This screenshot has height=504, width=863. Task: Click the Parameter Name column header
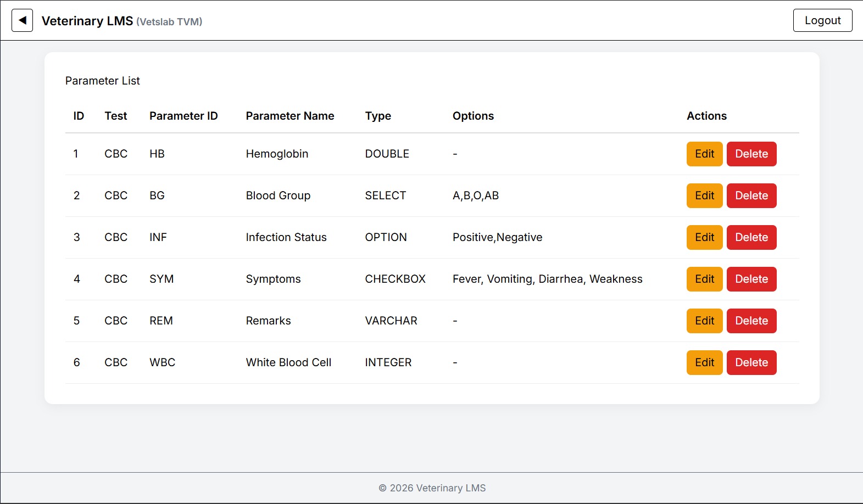[x=289, y=116]
